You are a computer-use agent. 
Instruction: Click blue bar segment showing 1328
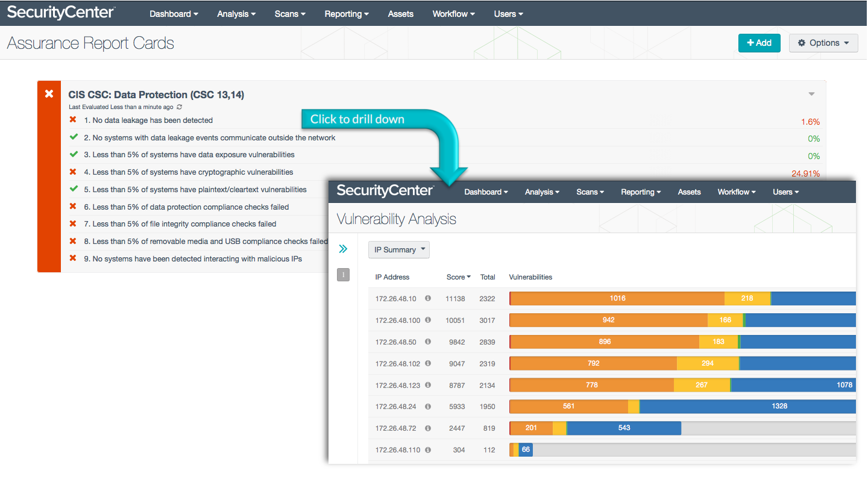[747, 406]
